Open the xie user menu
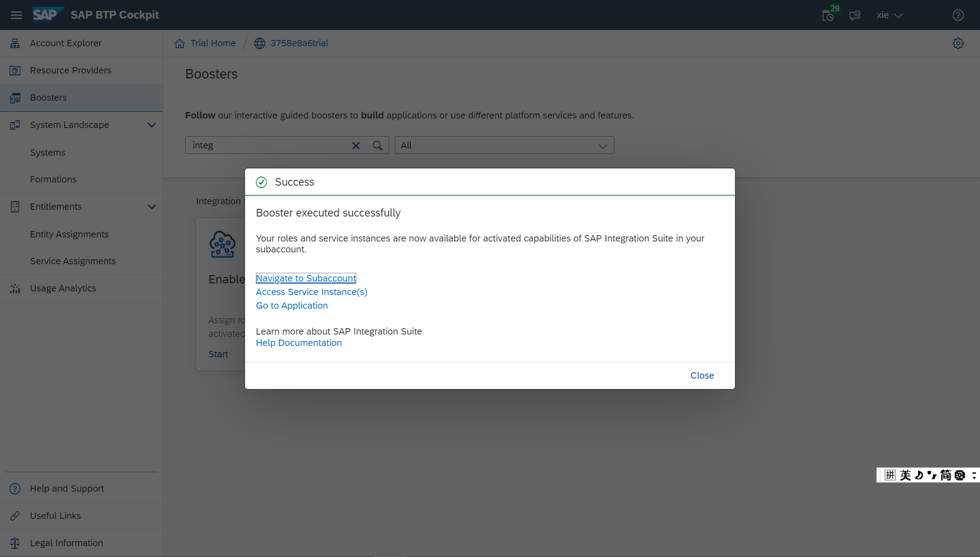 pos(889,15)
